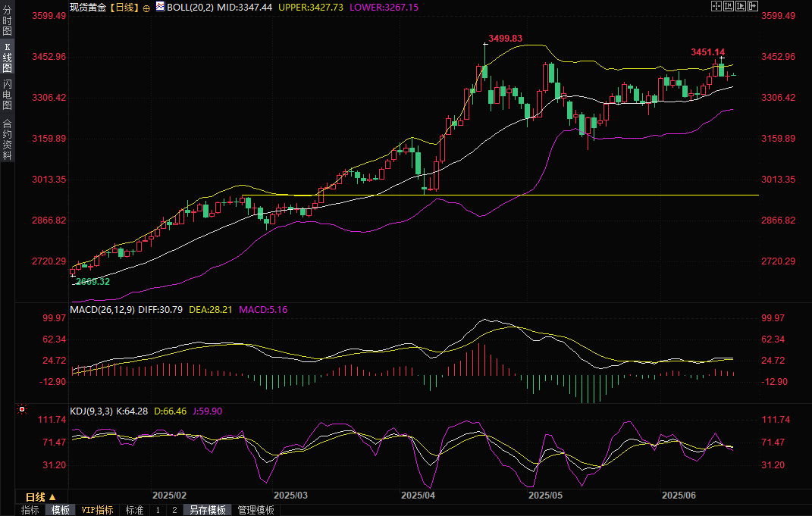The width and height of the screenshot is (812, 516).
Task: Select the 指标 bottom tab
Action: click(x=30, y=510)
